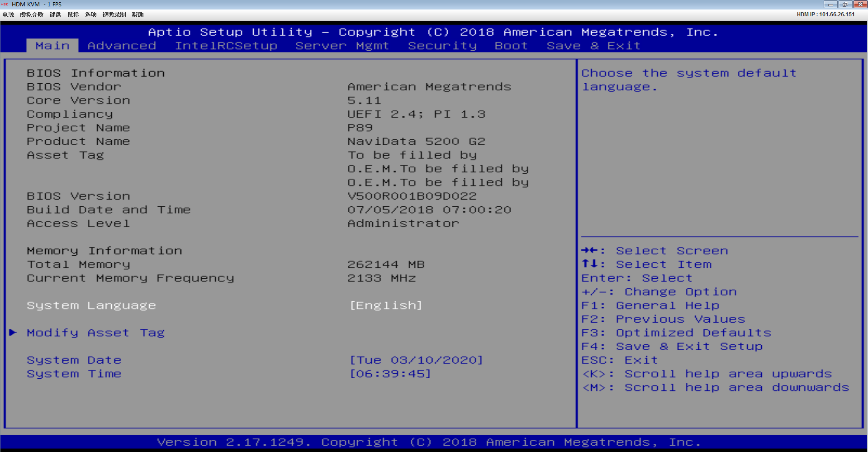Open the Security tab
The height and width of the screenshot is (452, 868).
pyautogui.click(x=442, y=46)
